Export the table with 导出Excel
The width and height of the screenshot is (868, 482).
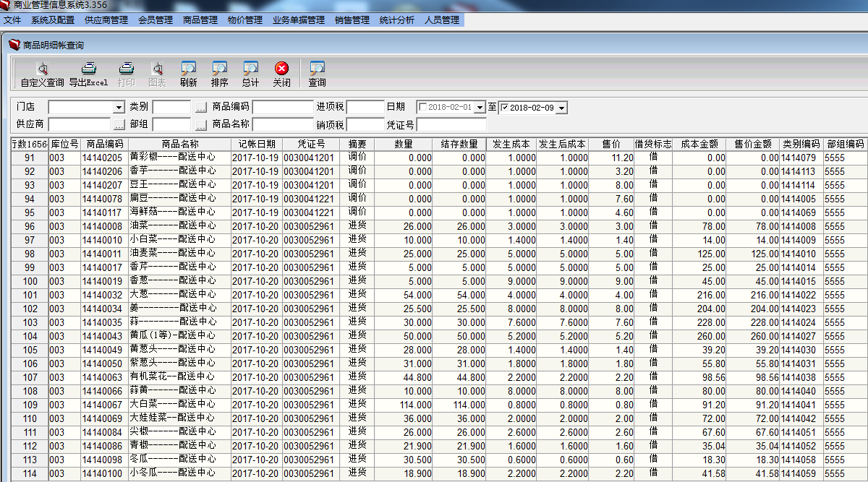[88, 74]
